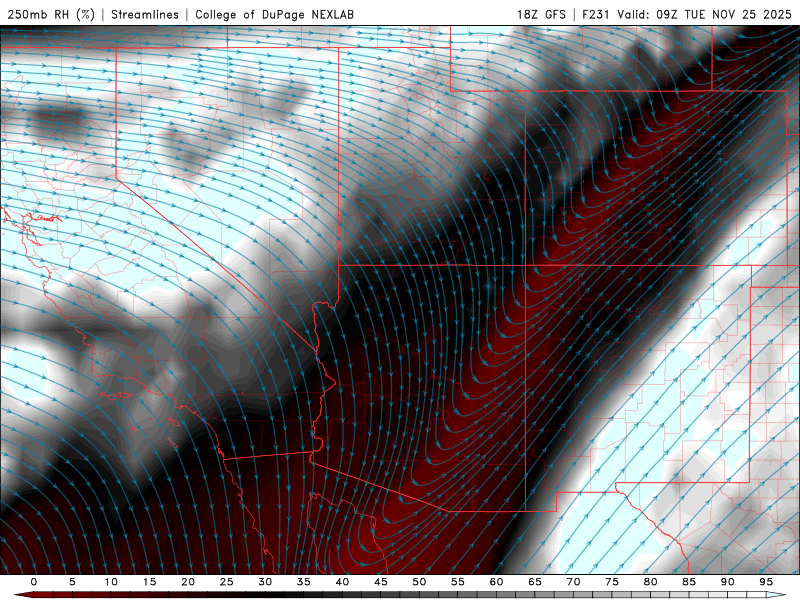The width and height of the screenshot is (800, 600).
Task: Click "College of DuPage NEXLAB" header text
Action: (x=274, y=14)
